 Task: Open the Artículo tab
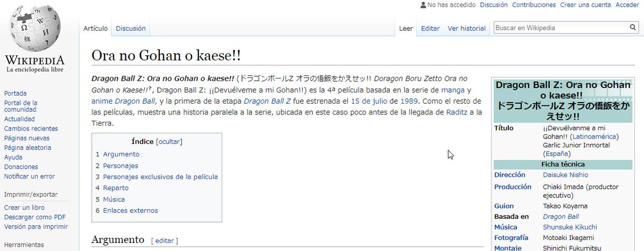click(96, 28)
